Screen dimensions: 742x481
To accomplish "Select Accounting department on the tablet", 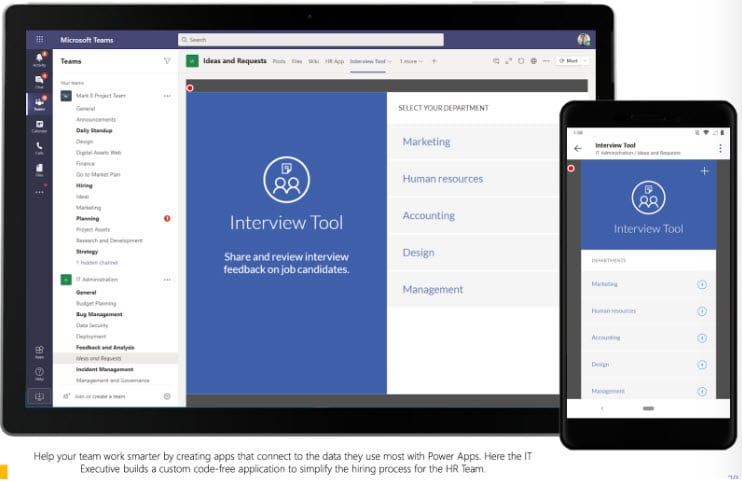I will 473,215.
